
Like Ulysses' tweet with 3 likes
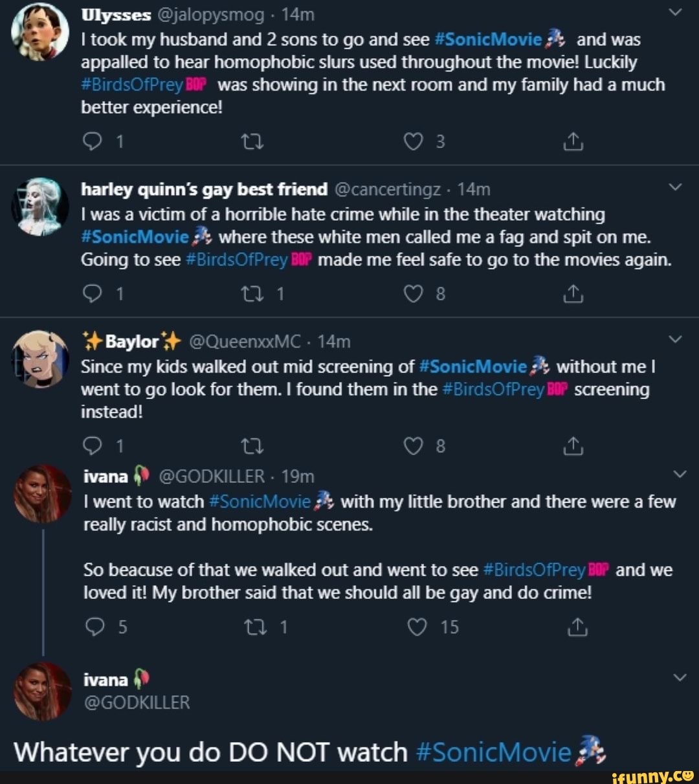[413, 142]
